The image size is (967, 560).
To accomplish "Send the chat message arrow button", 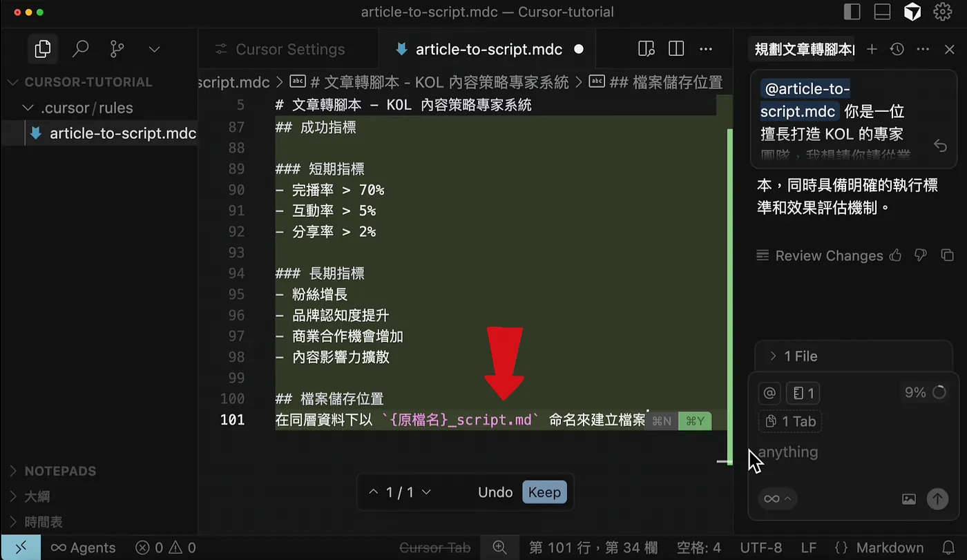I will (937, 499).
